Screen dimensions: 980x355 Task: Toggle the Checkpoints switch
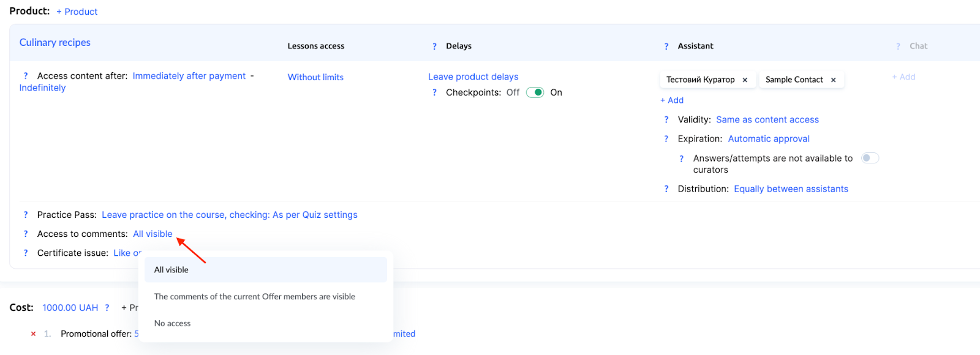[535, 92]
